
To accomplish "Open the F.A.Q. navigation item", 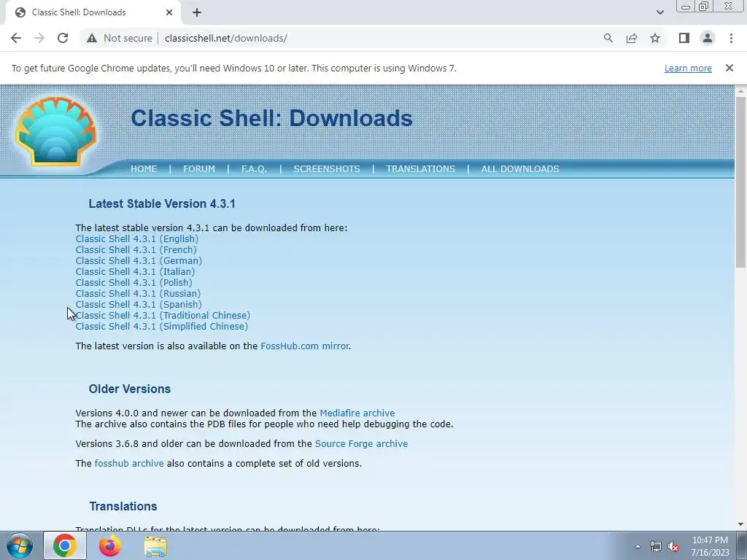I will (254, 169).
